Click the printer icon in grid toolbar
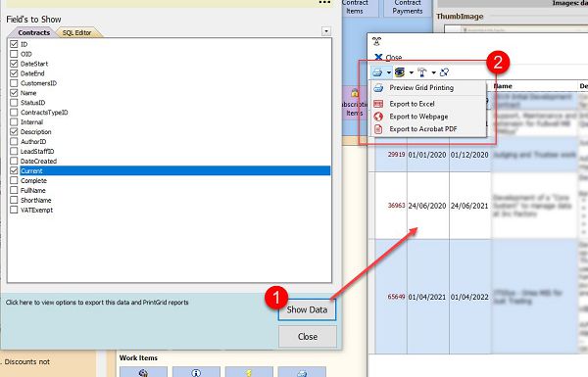This screenshot has width=588, height=377. [x=377, y=72]
